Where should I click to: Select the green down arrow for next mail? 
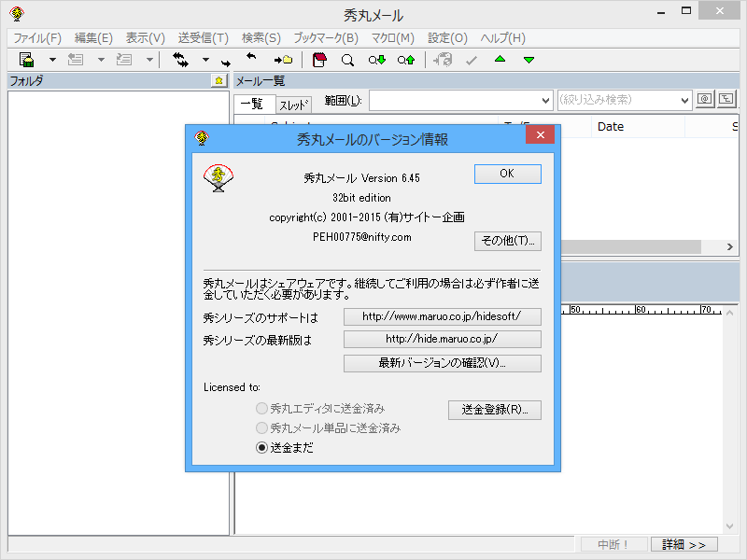click(x=529, y=59)
